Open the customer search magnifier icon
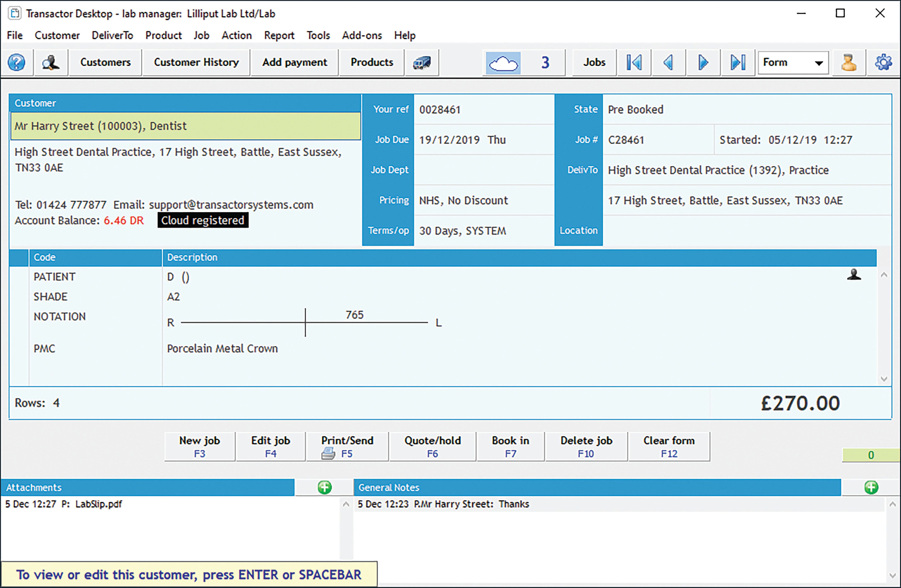Viewport: 901px width, 588px height. (50, 62)
